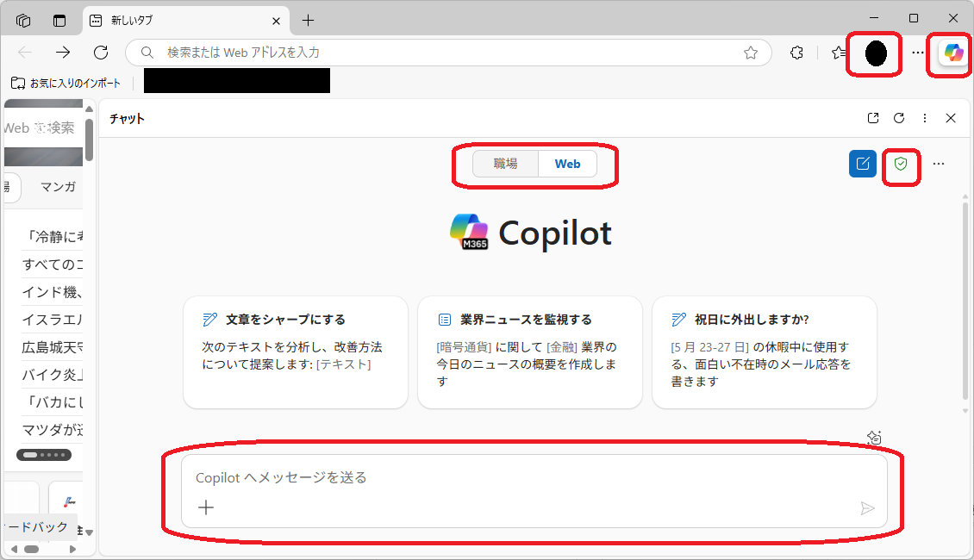The height and width of the screenshot is (560, 974).
Task: Click the profile avatar in toolbar
Action: 876,53
